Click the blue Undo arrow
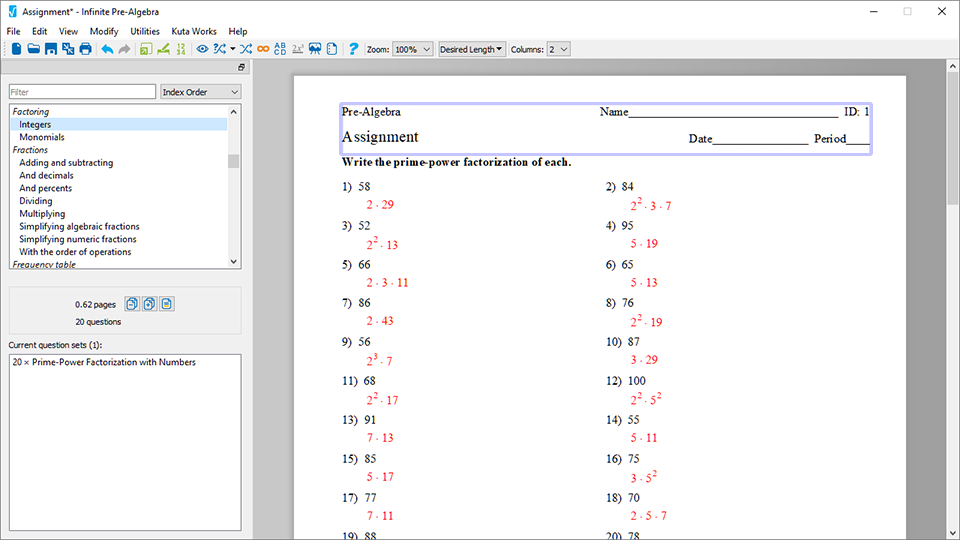The height and width of the screenshot is (540, 960). (x=107, y=49)
